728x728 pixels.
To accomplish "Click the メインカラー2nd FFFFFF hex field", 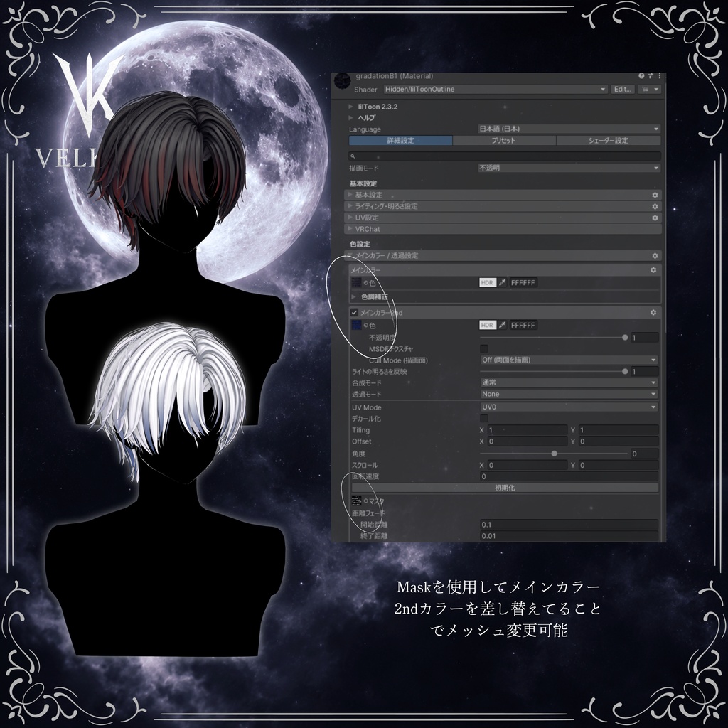I will (x=523, y=325).
